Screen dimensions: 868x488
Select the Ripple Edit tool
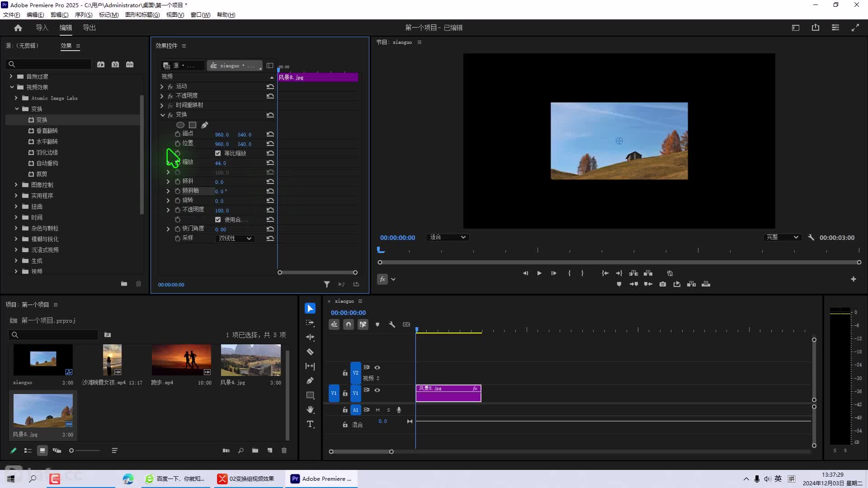[x=310, y=337]
